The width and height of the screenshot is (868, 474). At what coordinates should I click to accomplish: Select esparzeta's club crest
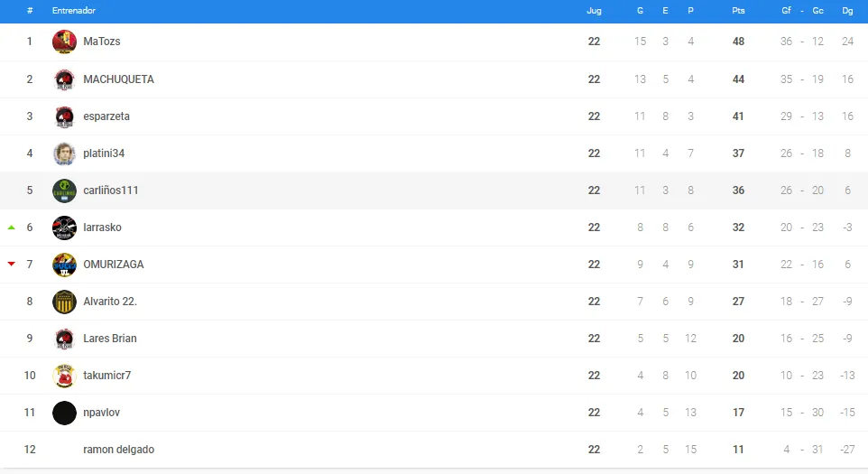click(x=64, y=116)
